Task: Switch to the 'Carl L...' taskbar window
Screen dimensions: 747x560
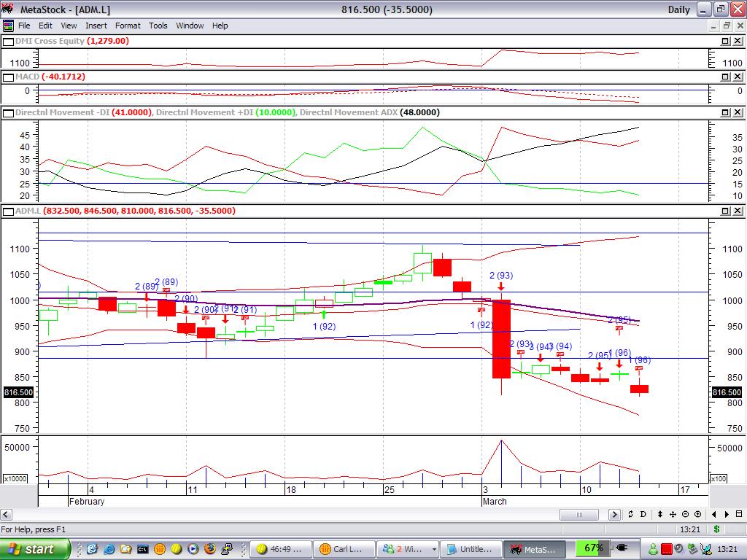Action: pyautogui.click(x=344, y=549)
